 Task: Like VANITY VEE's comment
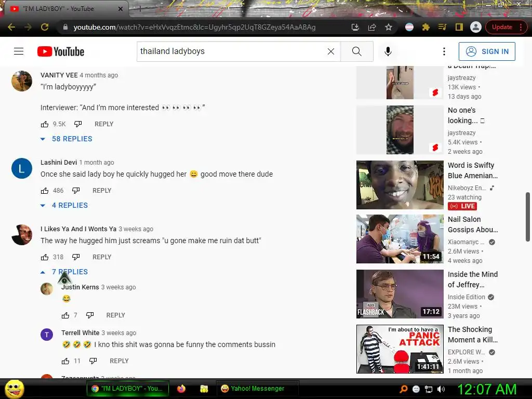pos(45,124)
